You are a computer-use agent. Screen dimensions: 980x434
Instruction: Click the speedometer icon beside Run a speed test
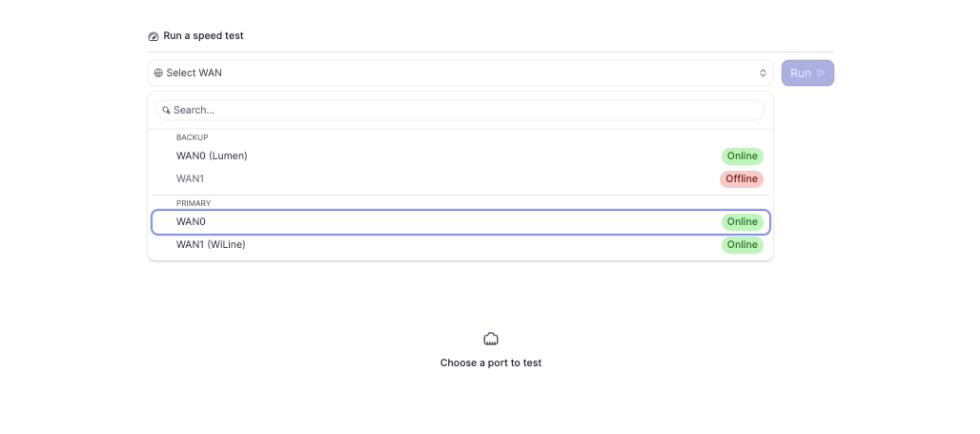[153, 36]
